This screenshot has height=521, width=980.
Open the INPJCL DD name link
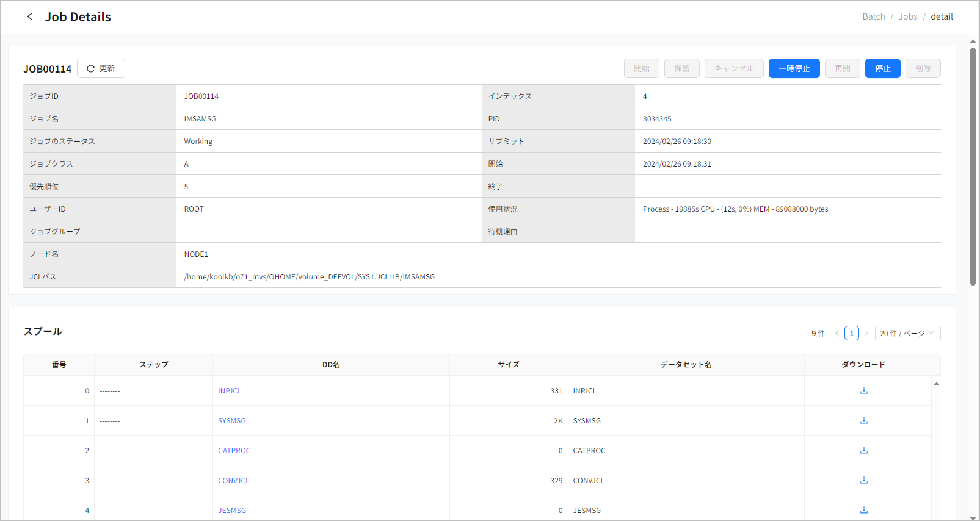coord(230,391)
